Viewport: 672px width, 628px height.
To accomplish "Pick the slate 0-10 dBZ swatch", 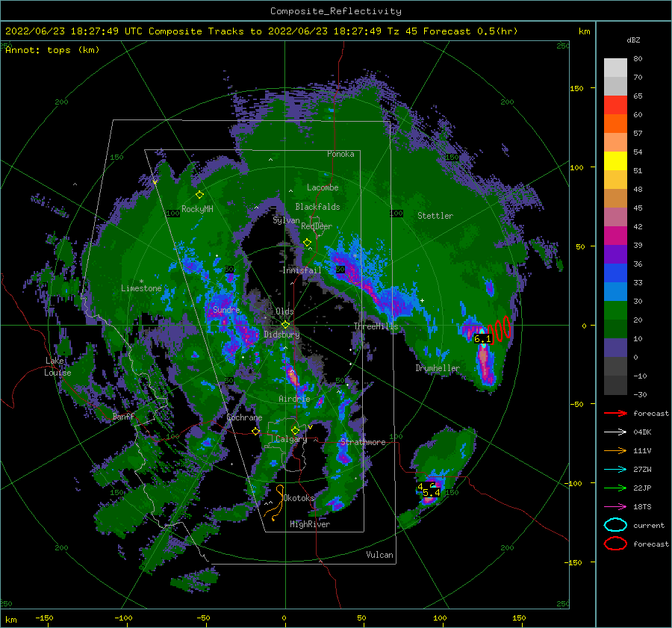I will pos(615,348).
